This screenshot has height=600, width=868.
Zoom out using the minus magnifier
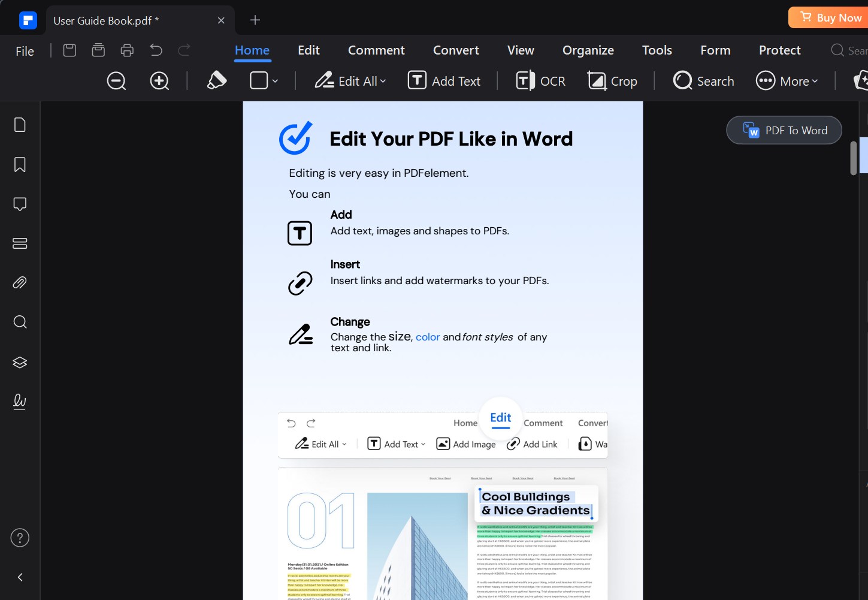point(116,81)
